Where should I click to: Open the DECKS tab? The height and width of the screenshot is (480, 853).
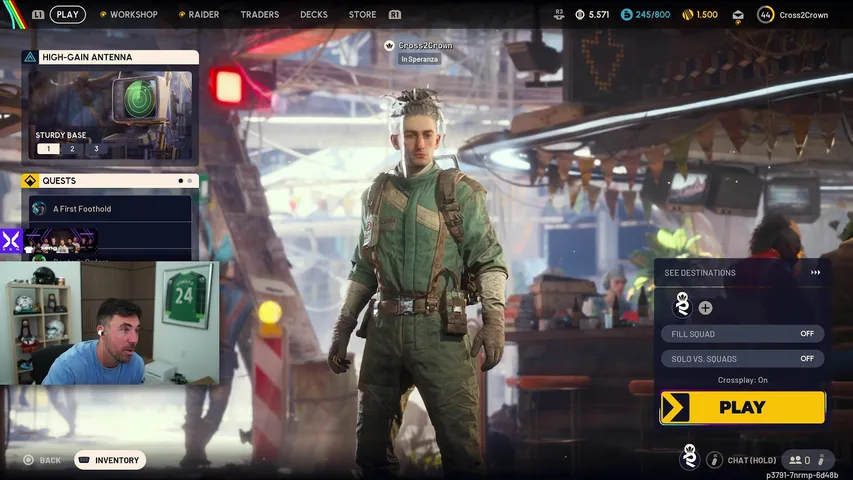314,15
